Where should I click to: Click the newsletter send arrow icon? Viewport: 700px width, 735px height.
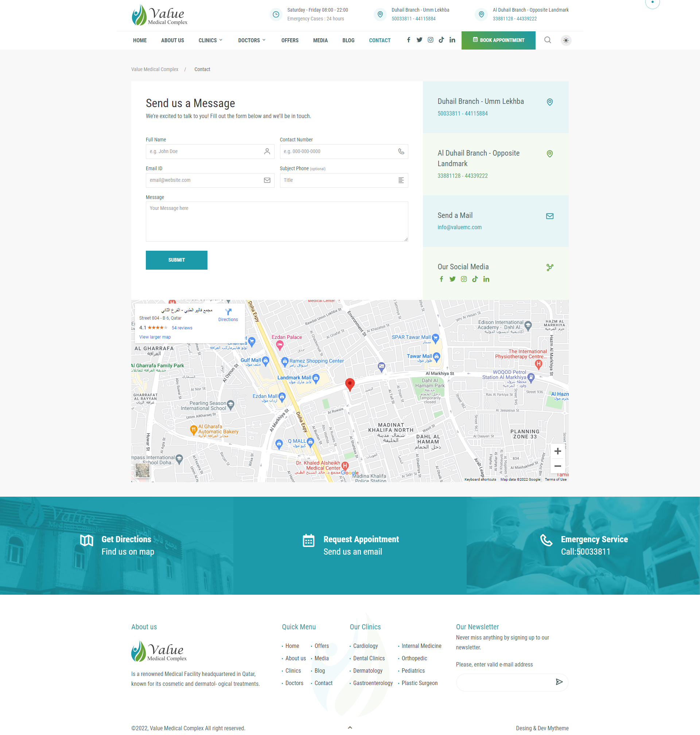click(559, 682)
